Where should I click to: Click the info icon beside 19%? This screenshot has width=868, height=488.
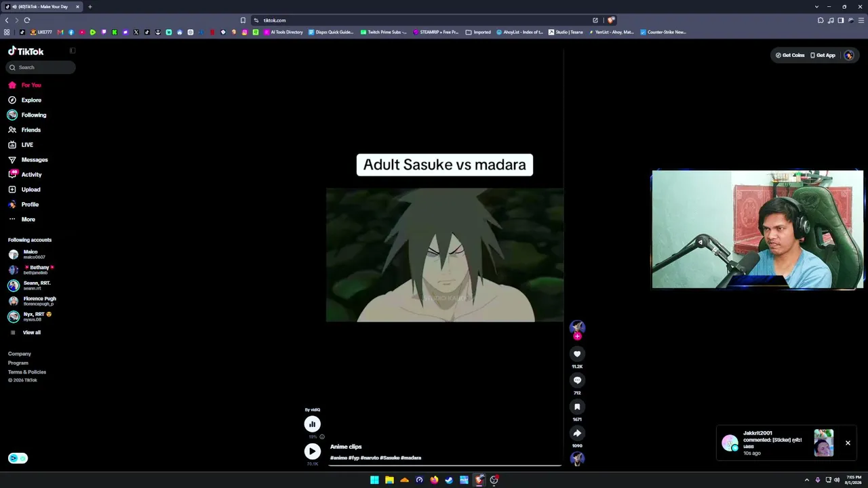322,437
